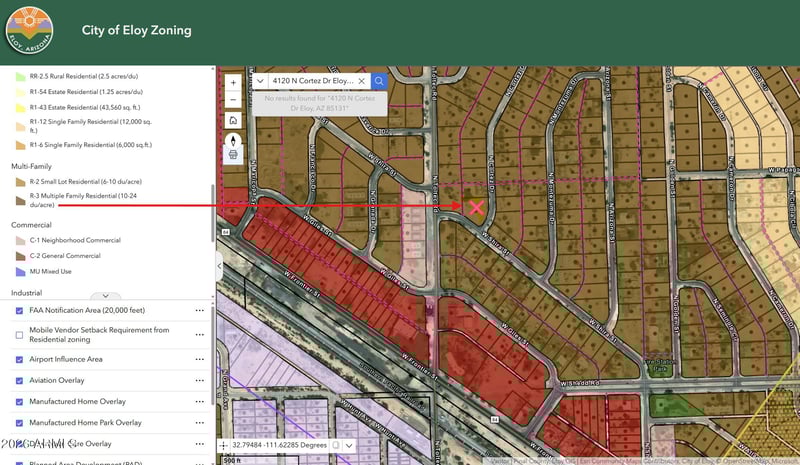Click the C-2 General Commercial red swatch

pos(20,256)
